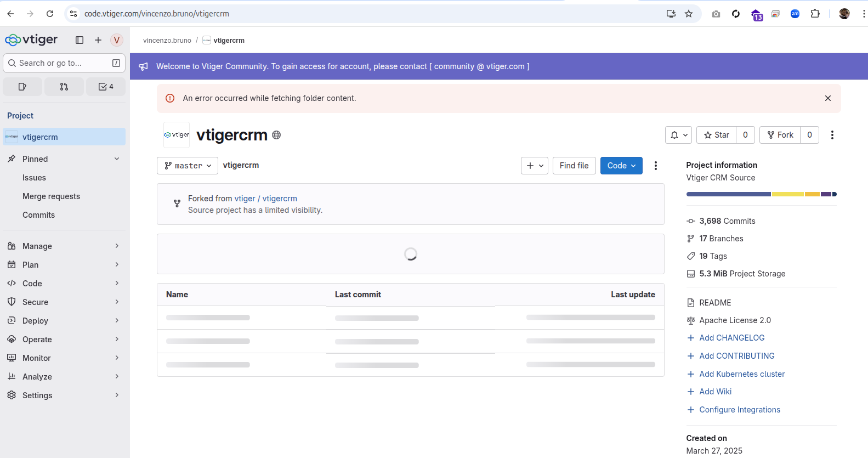Open the notification bell dropdown

[x=678, y=135]
